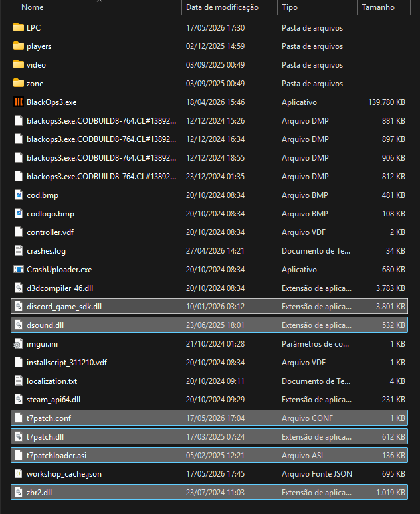
Task: Select the cod.bmp image file icon
Action: pos(19,195)
